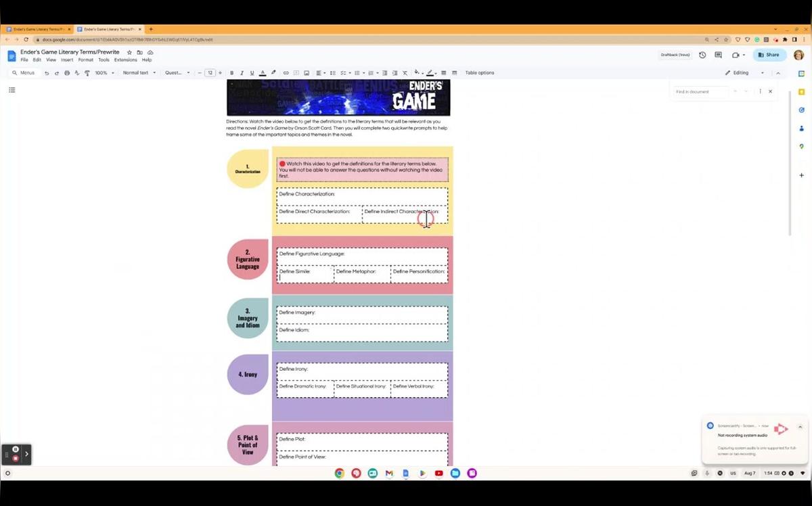
Task: Open Google Tasks in the side panel
Action: coord(801,110)
